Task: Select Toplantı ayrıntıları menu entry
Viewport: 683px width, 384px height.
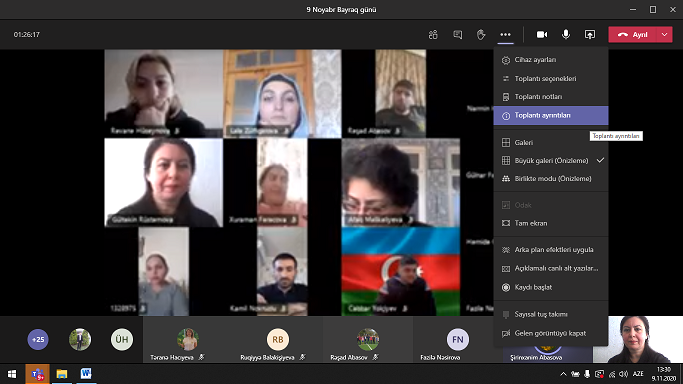Action: 551,115
